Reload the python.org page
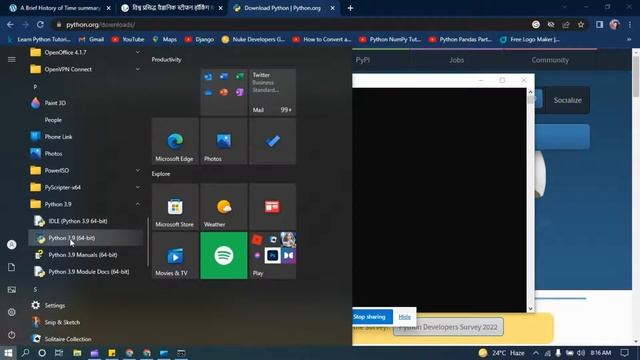640x360 pixels. point(40,24)
